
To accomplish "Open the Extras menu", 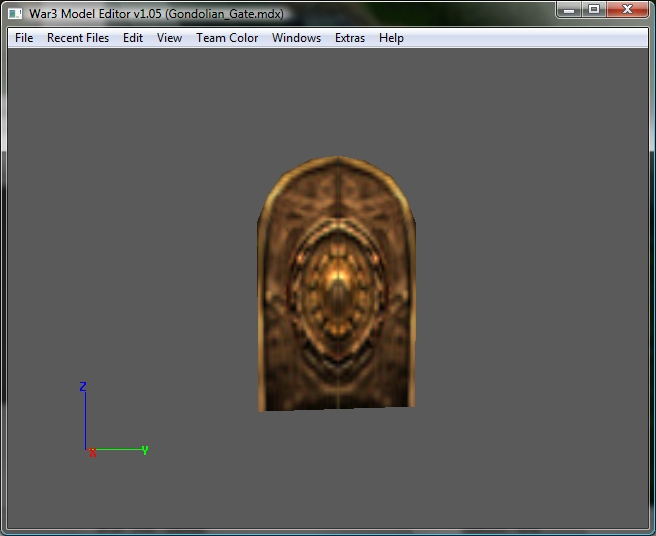I will [x=350, y=38].
